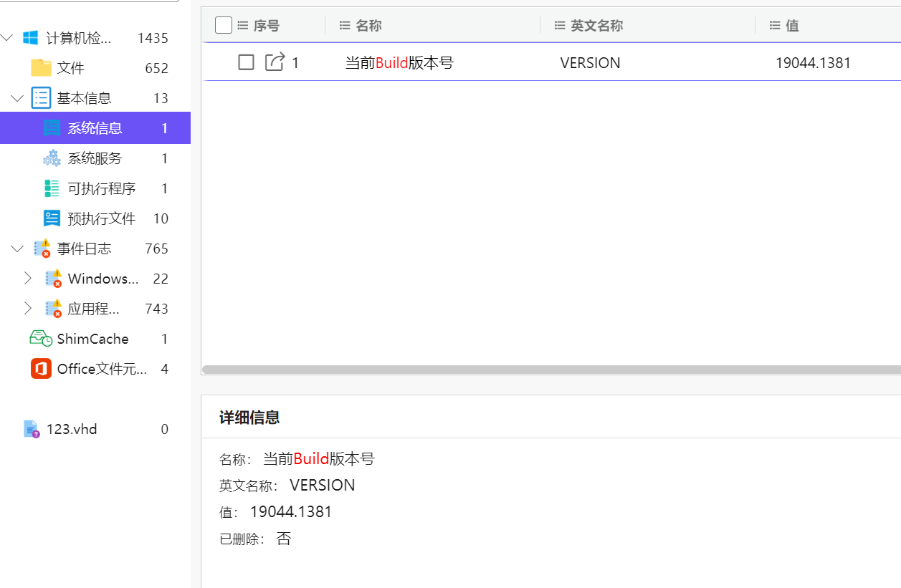
Task: Click the count 743 beside 应用程...
Action: click(x=156, y=309)
